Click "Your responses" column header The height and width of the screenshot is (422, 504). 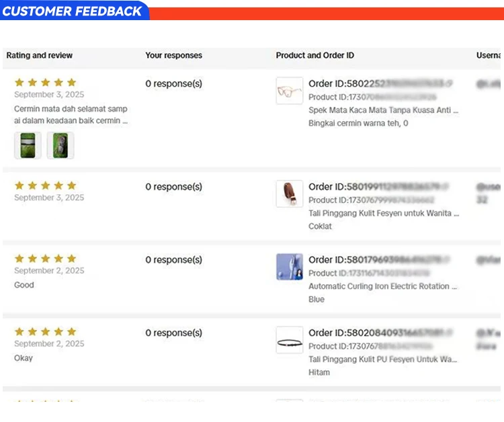(173, 55)
